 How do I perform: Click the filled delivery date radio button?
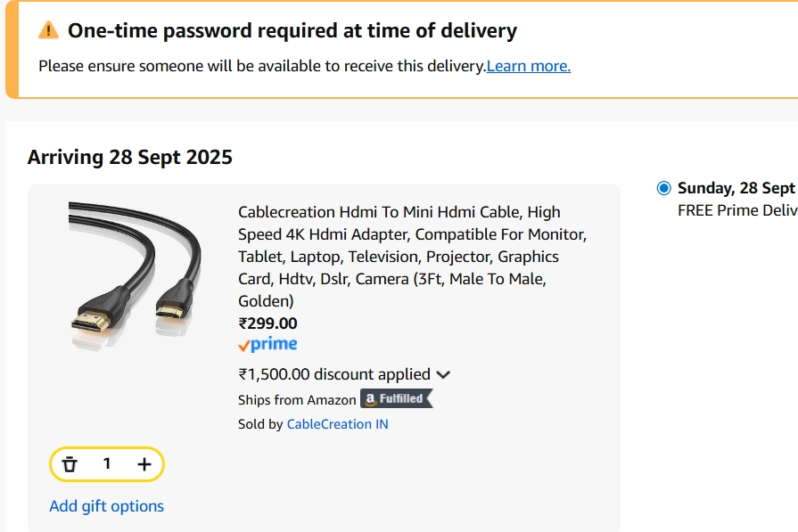662,188
